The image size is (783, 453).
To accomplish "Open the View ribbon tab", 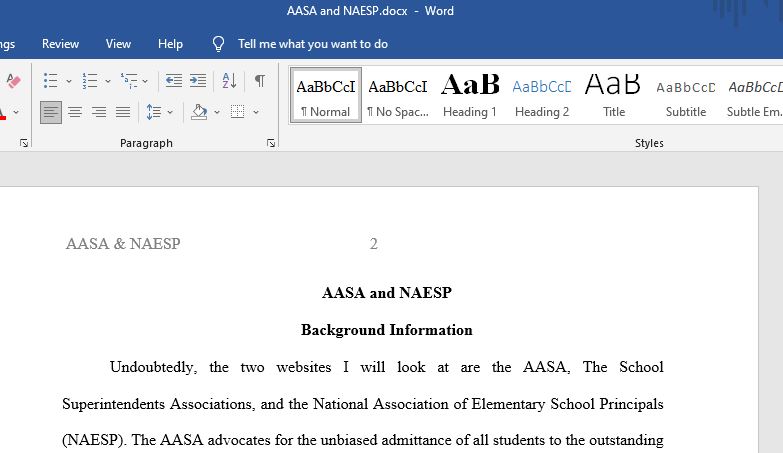I will 118,44.
